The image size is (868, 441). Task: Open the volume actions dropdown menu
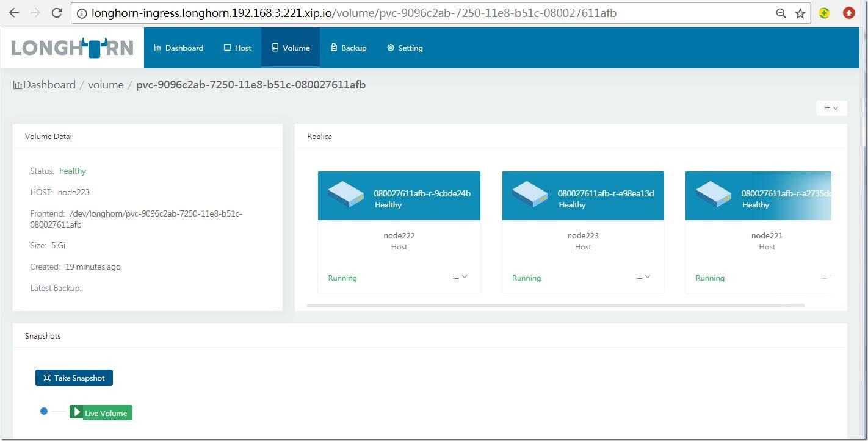(x=831, y=108)
